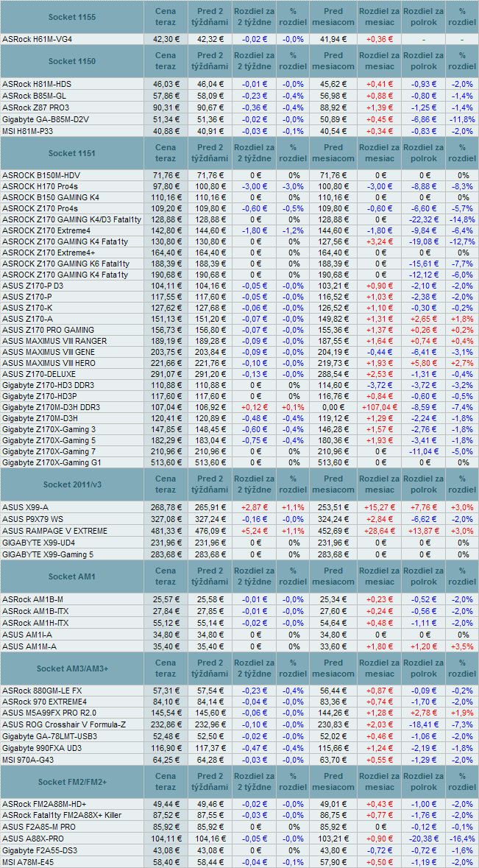This screenshot has width=479, height=868.
Task: Click the Gigabyte Z170M-D3H DDR3 row name
Action: click(52, 407)
